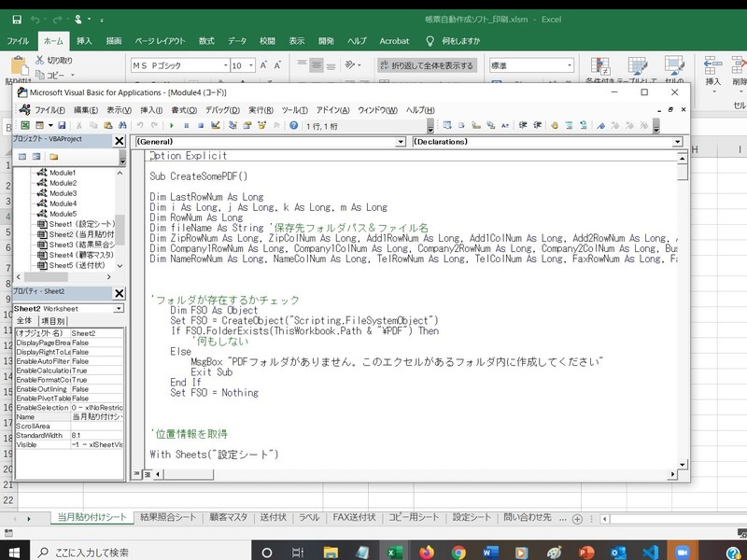Select the 結果照合シート sheet tab
The width and height of the screenshot is (747, 560).
(167, 517)
